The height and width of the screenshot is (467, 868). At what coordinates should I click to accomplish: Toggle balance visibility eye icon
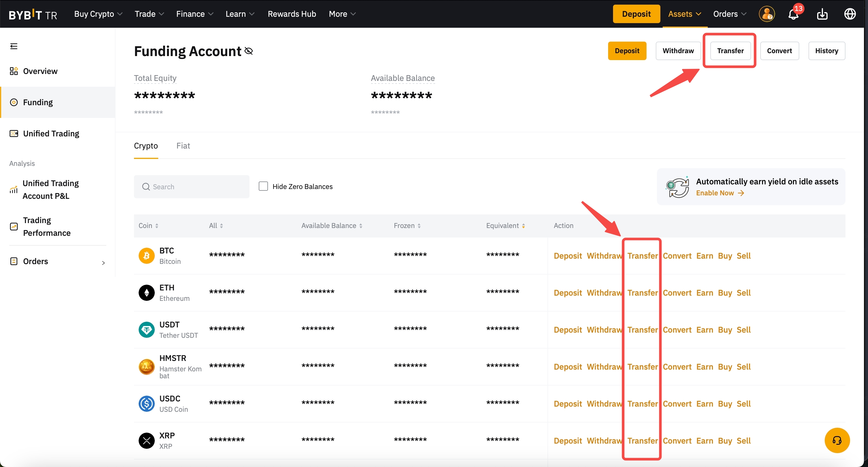tap(249, 51)
